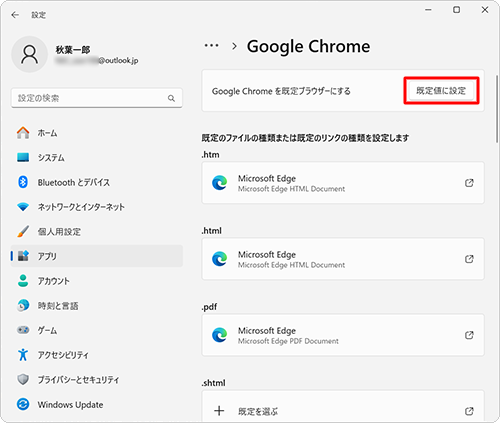
Task: Select アプリ in the sidebar
Action: [x=97, y=256]
